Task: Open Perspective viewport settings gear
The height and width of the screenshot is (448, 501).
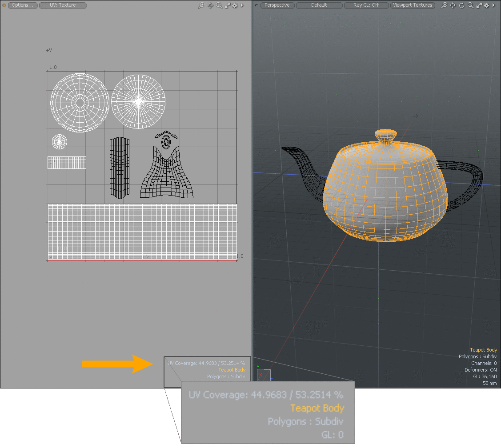Action: point(486,5)
